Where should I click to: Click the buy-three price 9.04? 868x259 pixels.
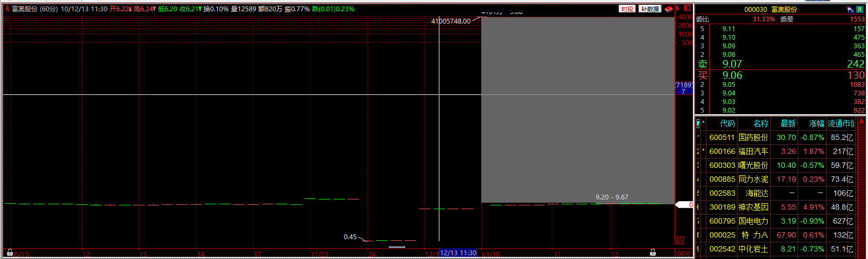729,93
